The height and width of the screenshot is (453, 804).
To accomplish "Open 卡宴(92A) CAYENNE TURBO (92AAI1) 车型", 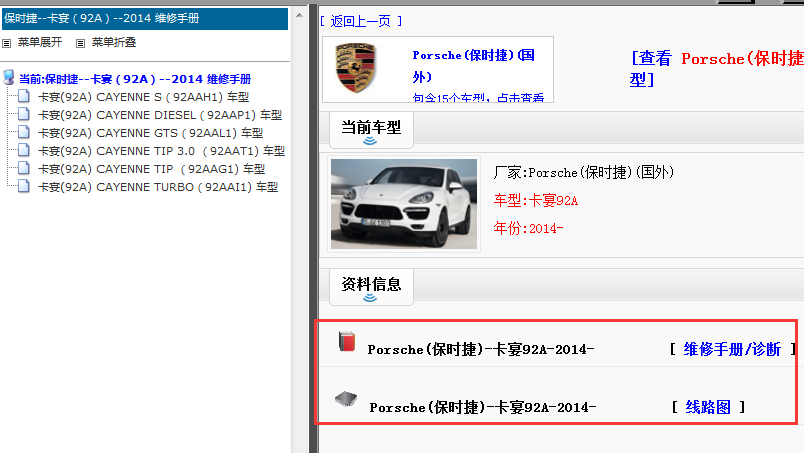I will click(158, 187).
